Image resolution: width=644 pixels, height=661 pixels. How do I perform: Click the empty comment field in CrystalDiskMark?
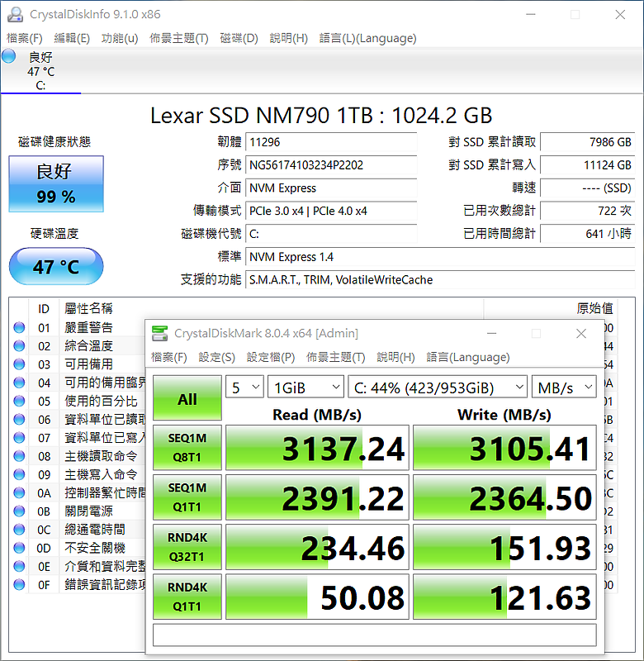tap(375, 635)
